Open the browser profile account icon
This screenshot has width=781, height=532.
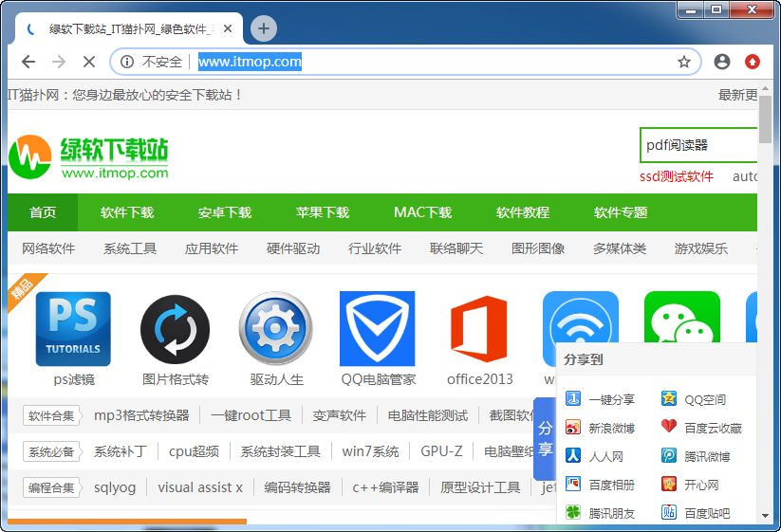722,62
